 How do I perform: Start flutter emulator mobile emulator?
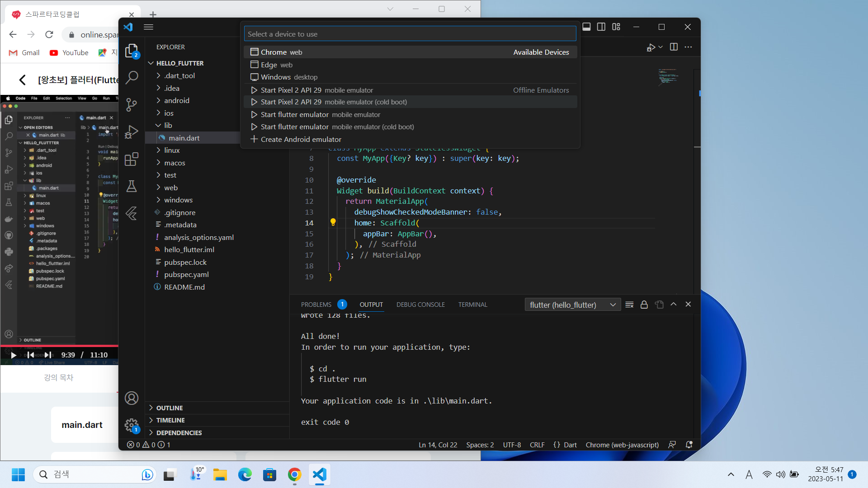[410, 115]
